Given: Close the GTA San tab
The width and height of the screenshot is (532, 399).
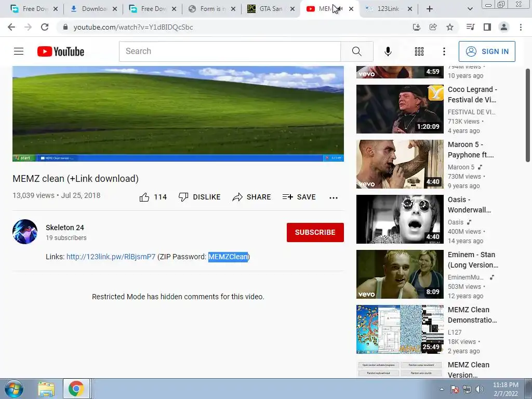Looking at the screenshot, I should pos(292,9).
